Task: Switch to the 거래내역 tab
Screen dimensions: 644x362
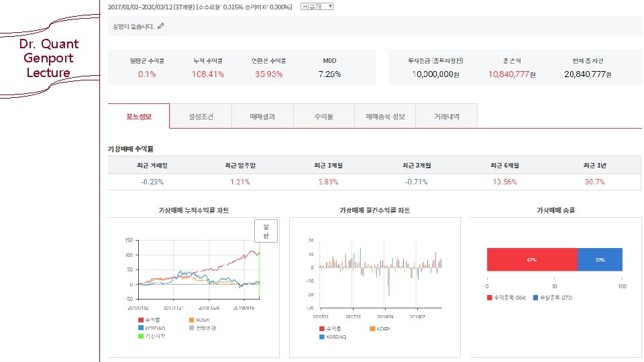Action: 447,117
